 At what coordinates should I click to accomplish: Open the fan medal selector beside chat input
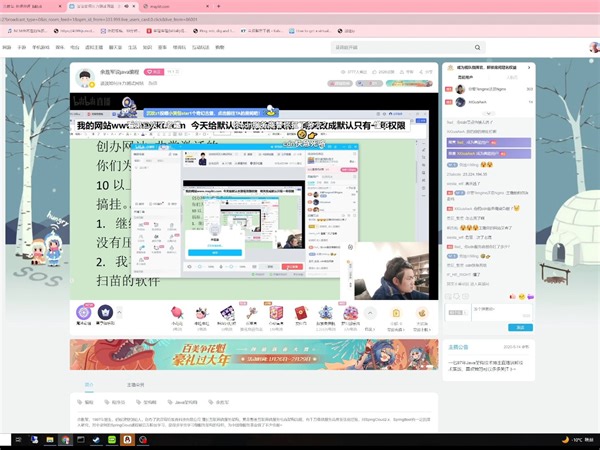[x=458, y=313]
